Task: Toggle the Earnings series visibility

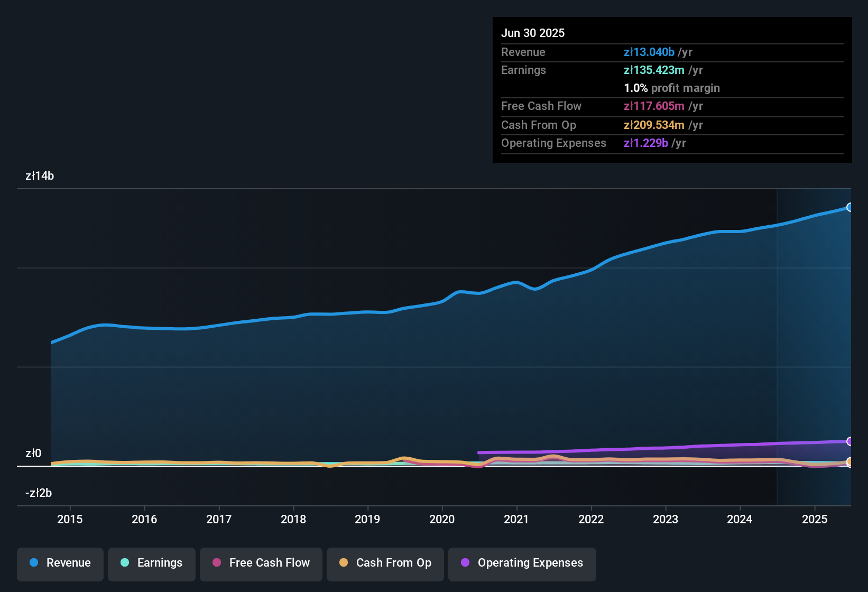Action: [x=151, y=563]
